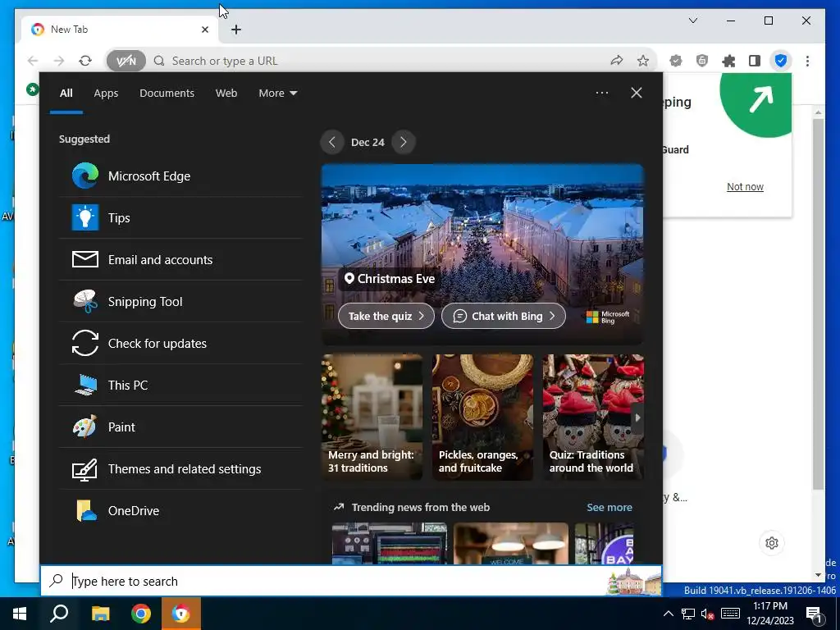
Task: Open Quiz: Traditions around the world card
Action: (593, 418)
